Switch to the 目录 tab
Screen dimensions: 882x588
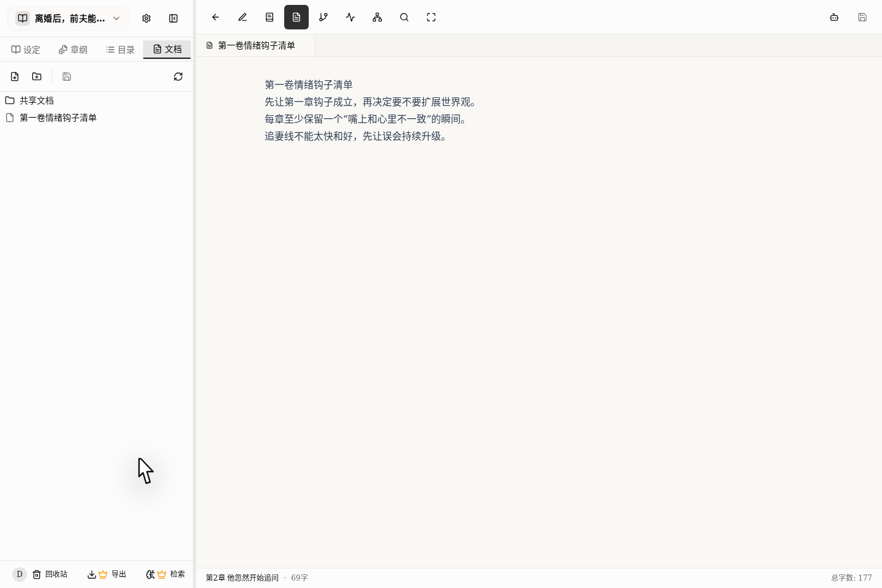point(120,50)
